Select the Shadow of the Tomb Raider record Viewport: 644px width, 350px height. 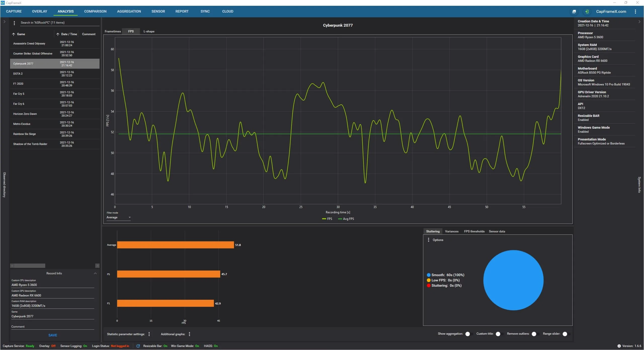(55, 144)
